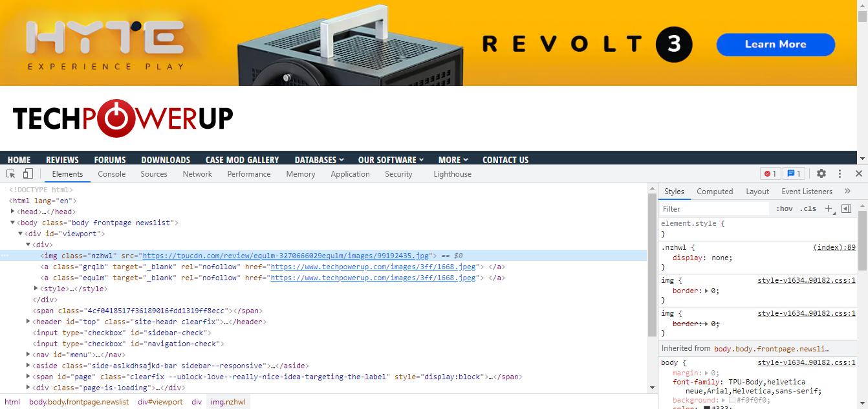This screenshot has height=409, width=868.
Task: Open the Network panel tab
Action: (x=197, y=173)
